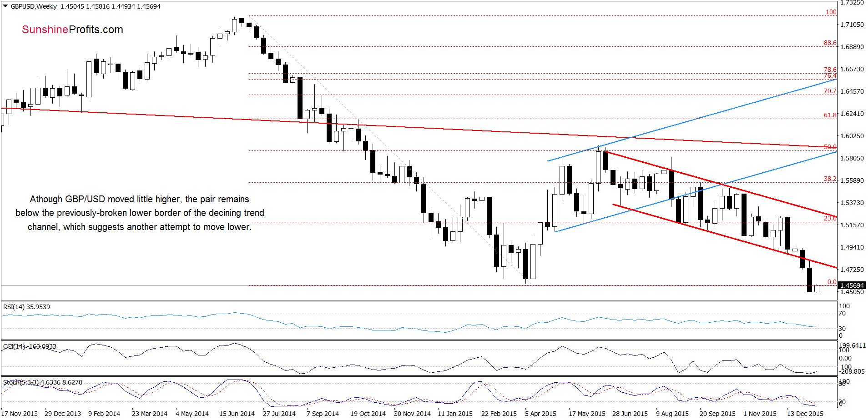Click the last weekly candle near 1.45694

[817, 288]
